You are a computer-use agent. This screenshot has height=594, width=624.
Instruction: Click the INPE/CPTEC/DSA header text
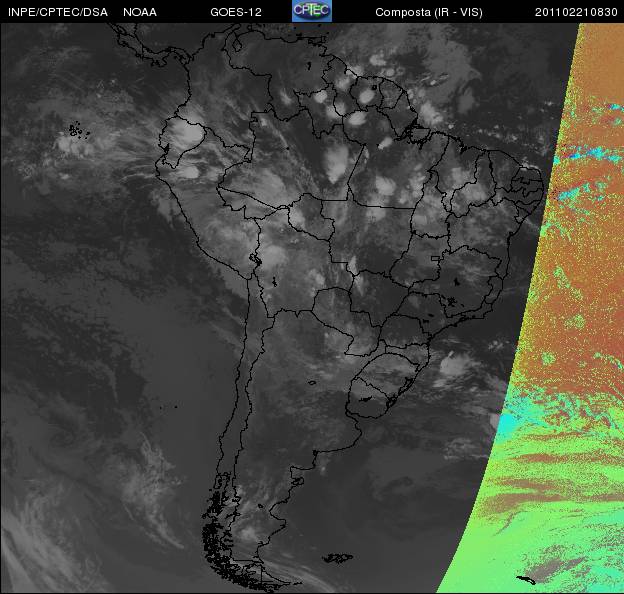point(58,12)
